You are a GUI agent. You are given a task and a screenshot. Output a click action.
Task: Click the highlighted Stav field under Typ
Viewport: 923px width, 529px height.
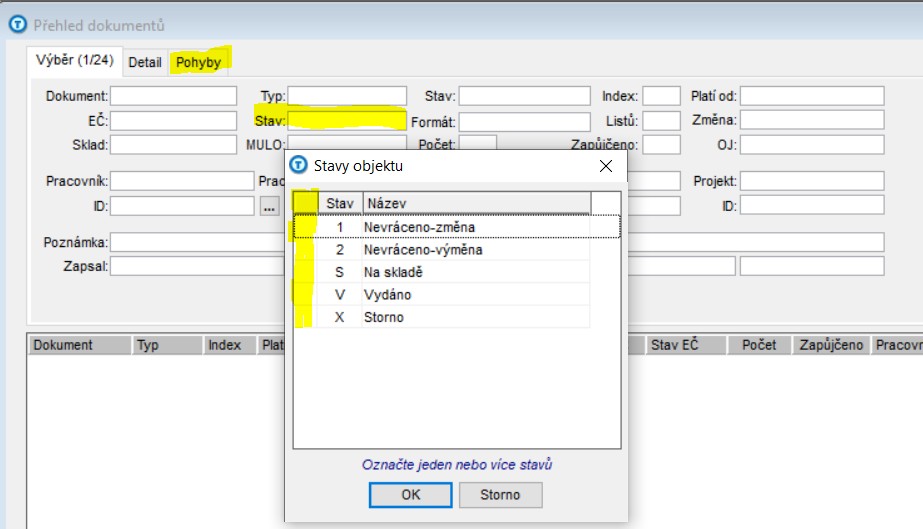pyautogui.click(x=347, y=121)
